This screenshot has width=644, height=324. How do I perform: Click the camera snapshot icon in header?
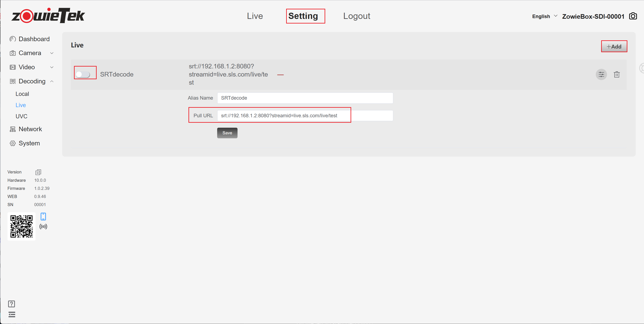(633, 16)
